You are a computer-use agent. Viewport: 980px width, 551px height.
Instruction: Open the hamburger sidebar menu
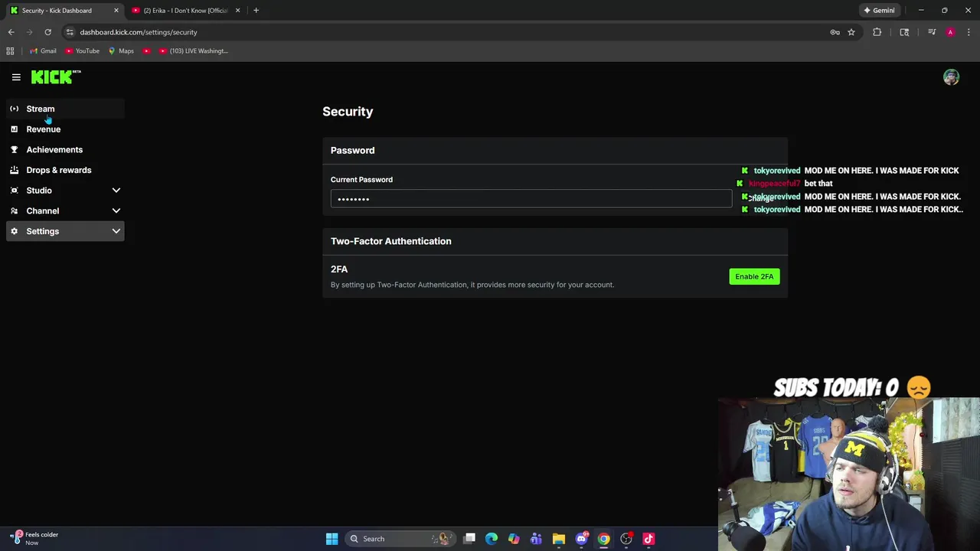pyautogui.click(x=16, y=77)
